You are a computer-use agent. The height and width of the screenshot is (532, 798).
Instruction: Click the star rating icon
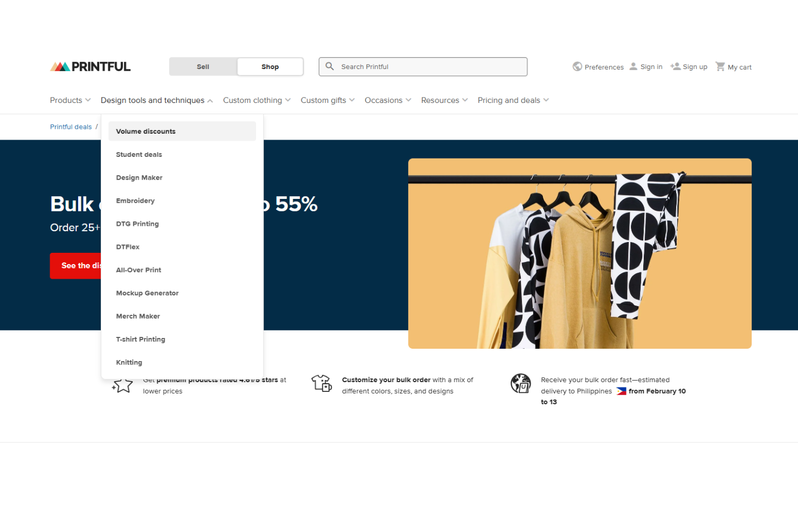pos(122,385)
